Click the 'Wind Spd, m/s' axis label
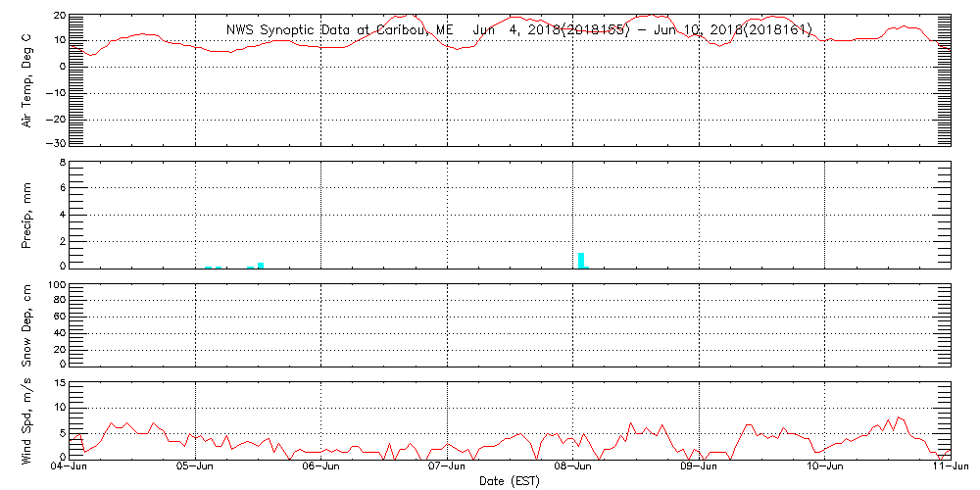 27,421
